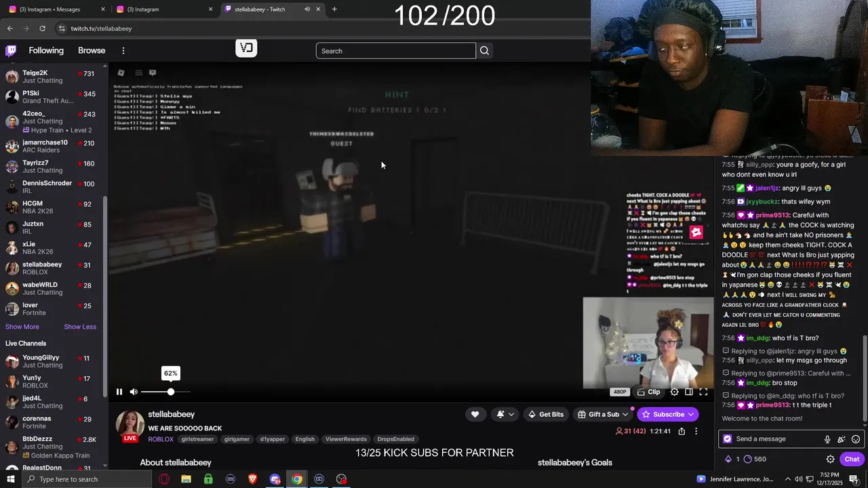The image size is (868, 488).
Task: Toggle theatre mode on the player
Action: [x=689, y=392]
